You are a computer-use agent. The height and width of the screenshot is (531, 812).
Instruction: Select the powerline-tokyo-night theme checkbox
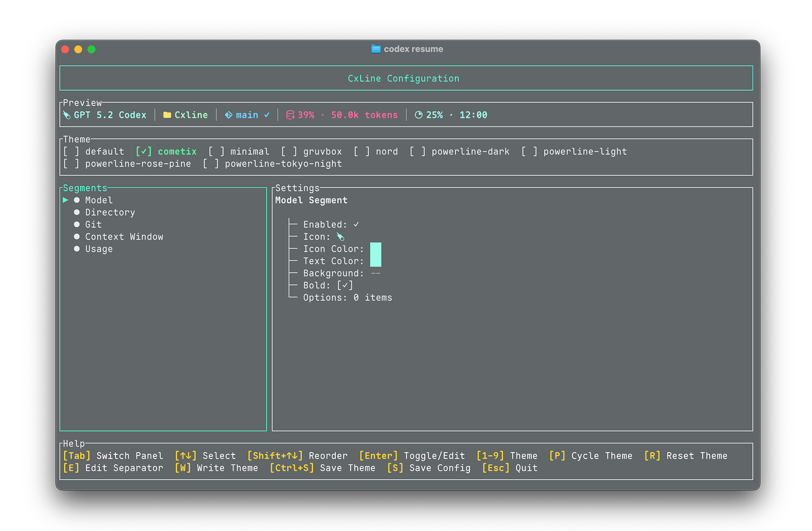211,164
